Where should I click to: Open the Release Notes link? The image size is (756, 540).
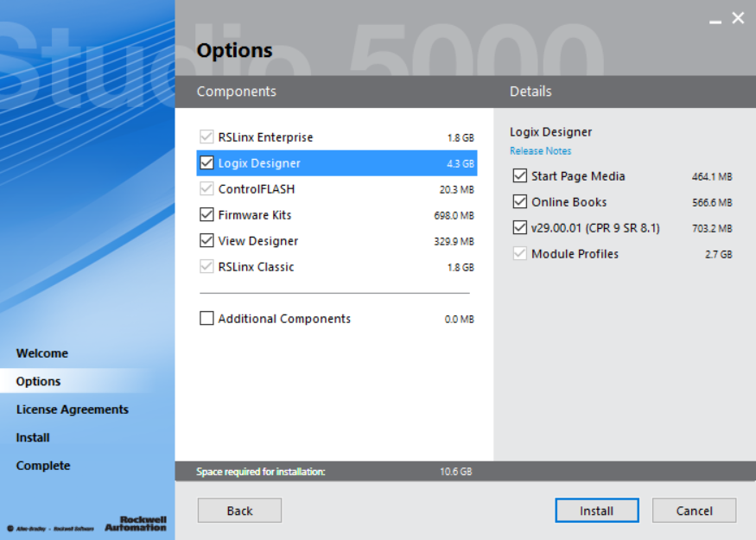(541, 151)
